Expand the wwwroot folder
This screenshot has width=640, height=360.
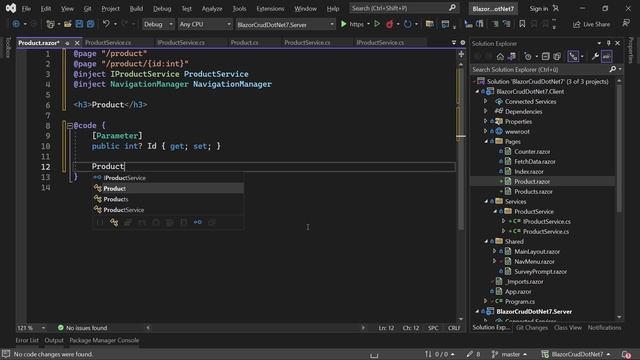(486, 131)
